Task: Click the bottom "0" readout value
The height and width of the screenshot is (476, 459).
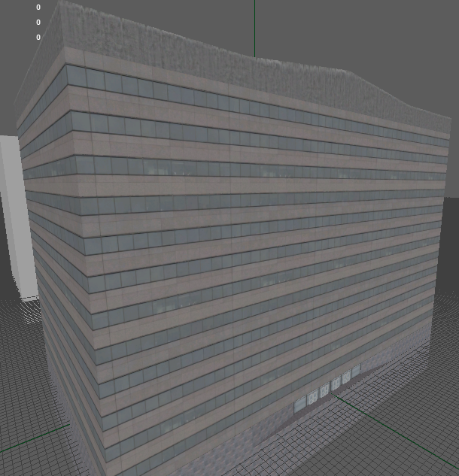Action: point(38,38)
